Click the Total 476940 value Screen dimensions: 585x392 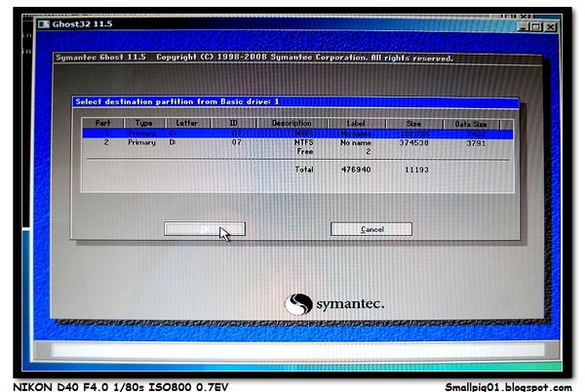pos(356,170)
